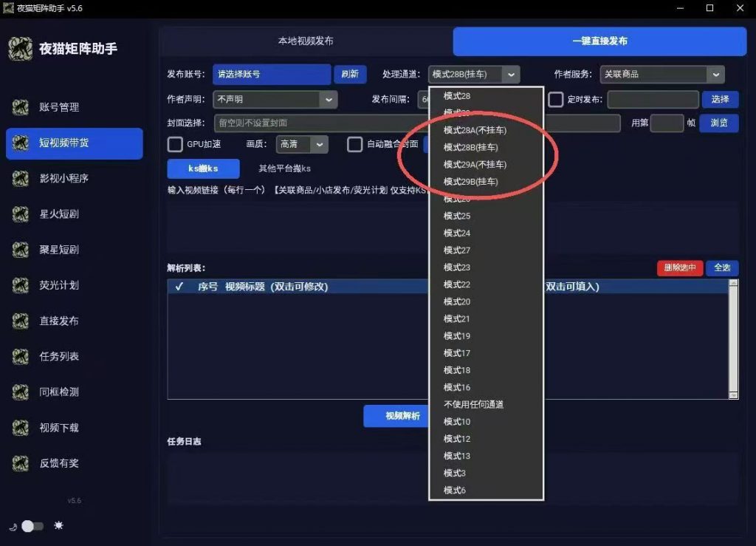Image resolution: width=756 pixels, height=546 pixels.
Task: Enable the 定时发布 checkbox
Action: coord(555,99)
